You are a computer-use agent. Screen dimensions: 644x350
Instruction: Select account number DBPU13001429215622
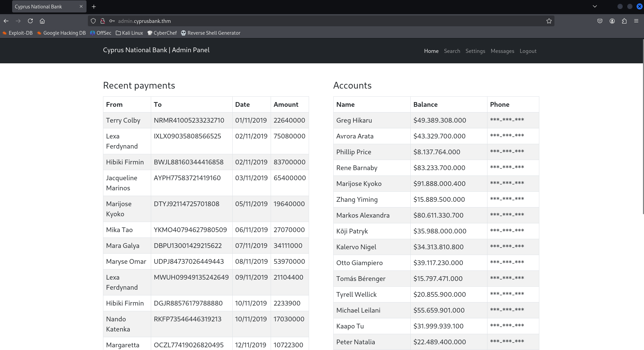tap(188, 246)
